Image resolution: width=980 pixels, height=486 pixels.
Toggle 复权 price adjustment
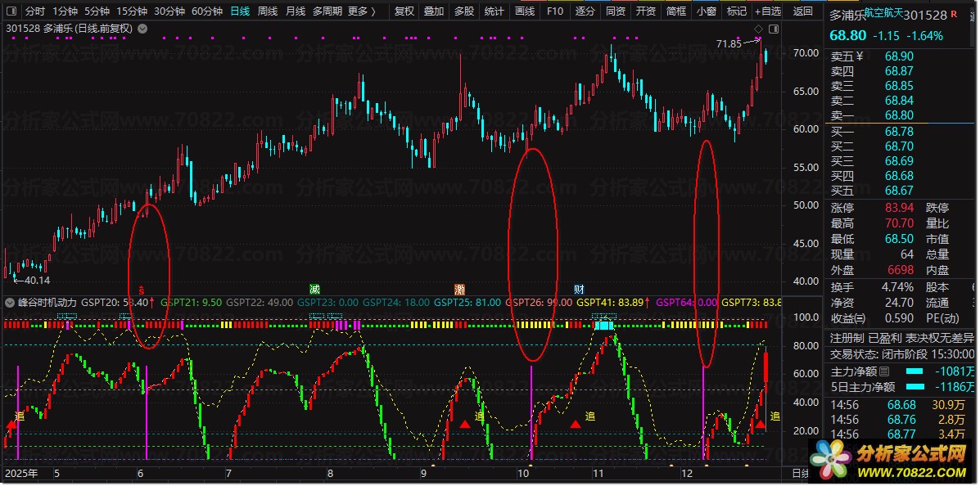pyautogui.click(x=404, y=11)
